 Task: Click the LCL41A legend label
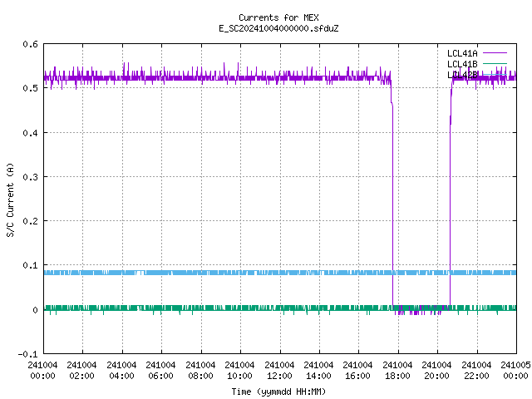point(462,53)
